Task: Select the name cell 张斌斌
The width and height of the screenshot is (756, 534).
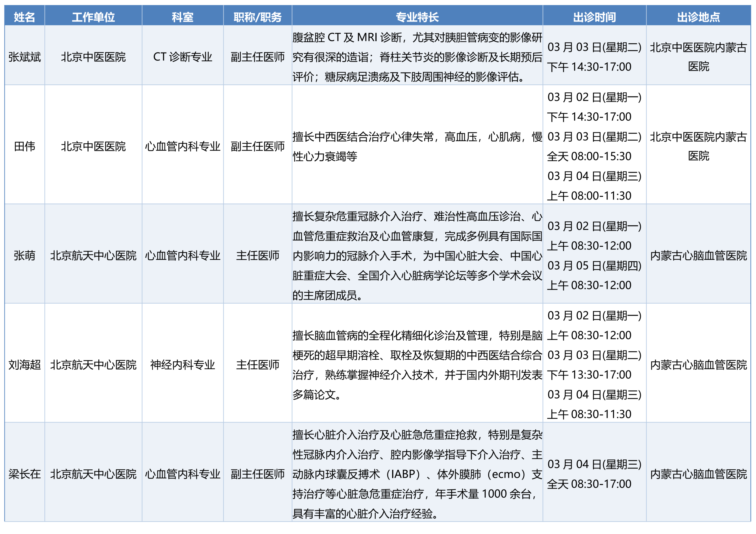Action: point(25,57)
